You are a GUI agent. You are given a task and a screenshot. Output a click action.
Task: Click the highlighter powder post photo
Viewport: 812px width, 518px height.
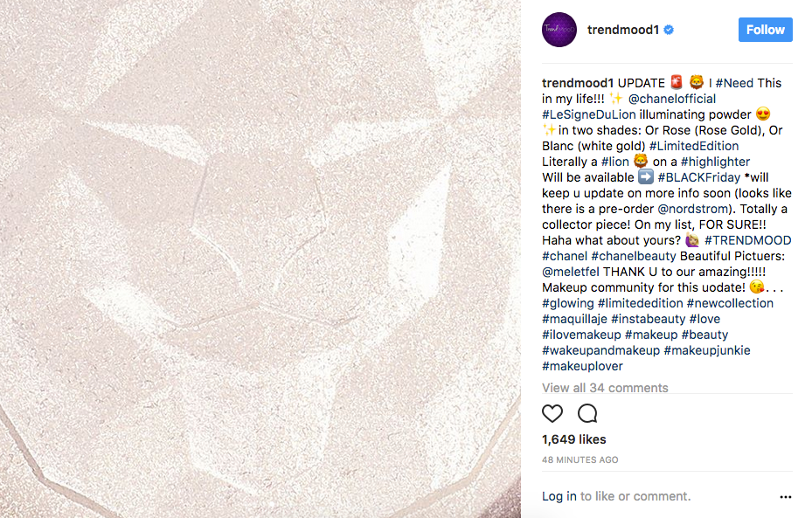click(x=260, y=259)
